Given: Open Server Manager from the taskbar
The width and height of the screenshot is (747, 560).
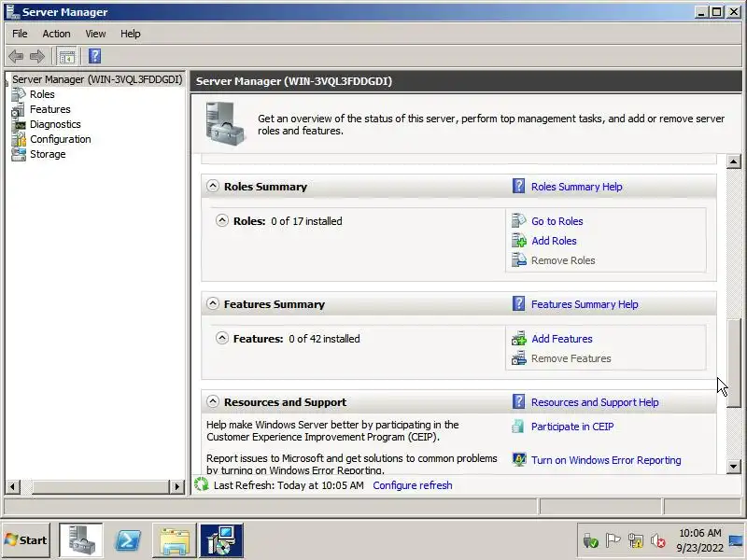Looking at the screenshot, I should tap(80, 540).
